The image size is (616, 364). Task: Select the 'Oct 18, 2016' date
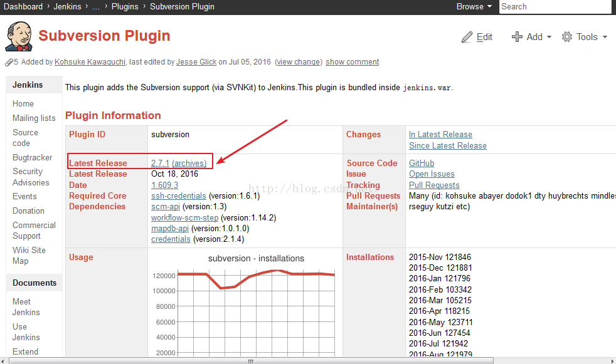[175, 174]
